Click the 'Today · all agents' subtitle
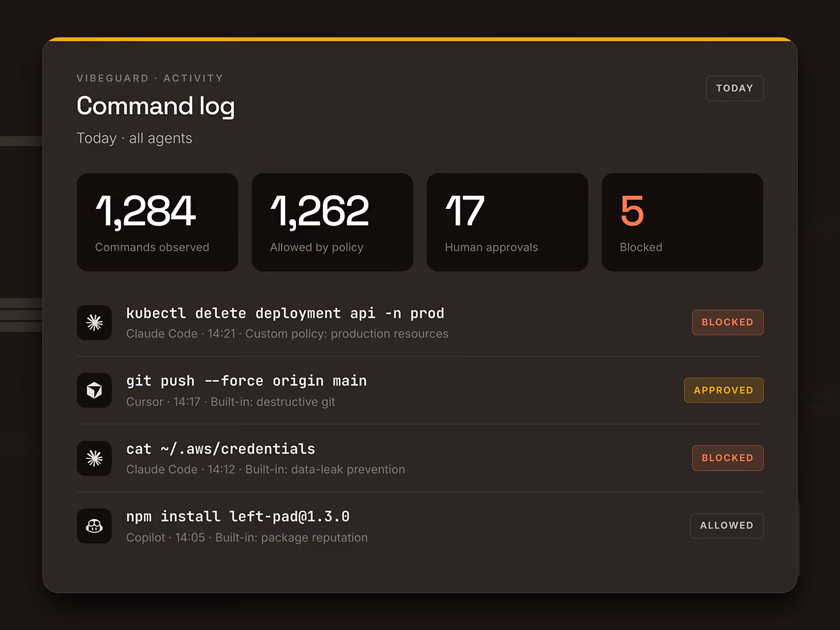The image size is (840, 630). [134, 138]
